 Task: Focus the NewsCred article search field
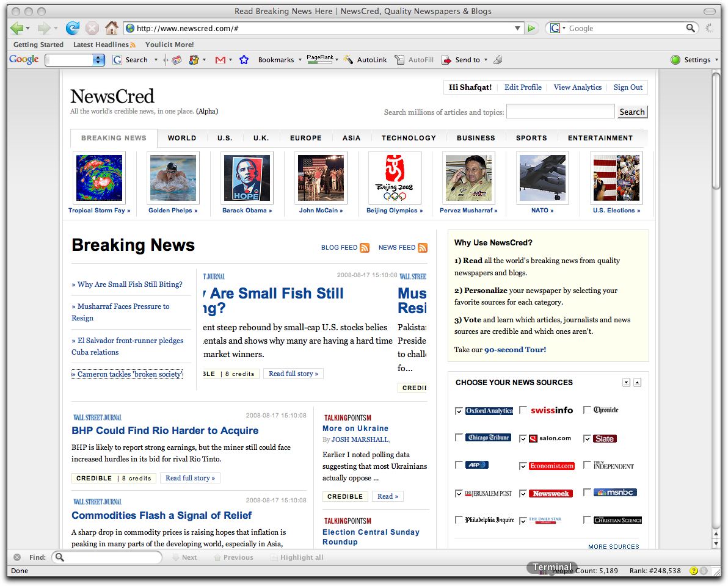pyautogui.click(x=560, y=111)
